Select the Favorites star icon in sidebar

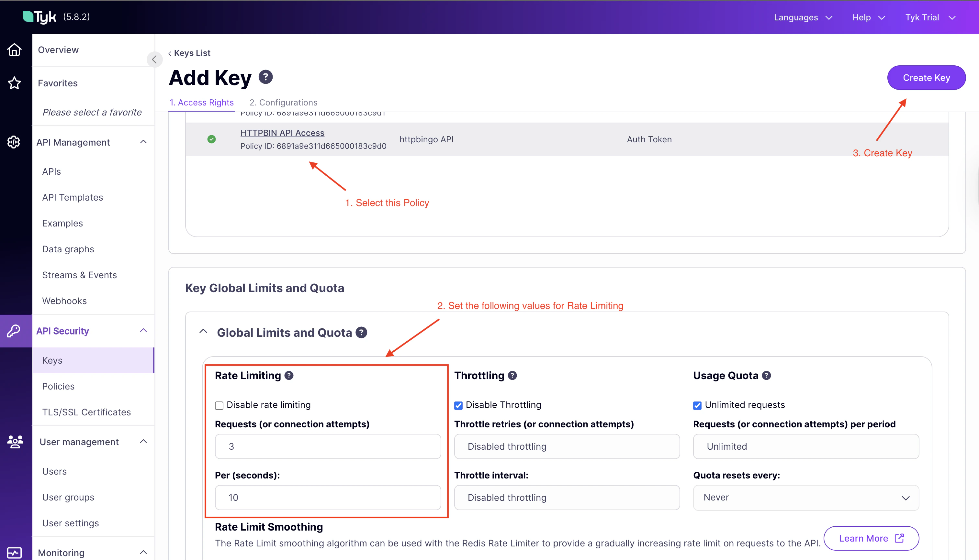coord(14,83)
